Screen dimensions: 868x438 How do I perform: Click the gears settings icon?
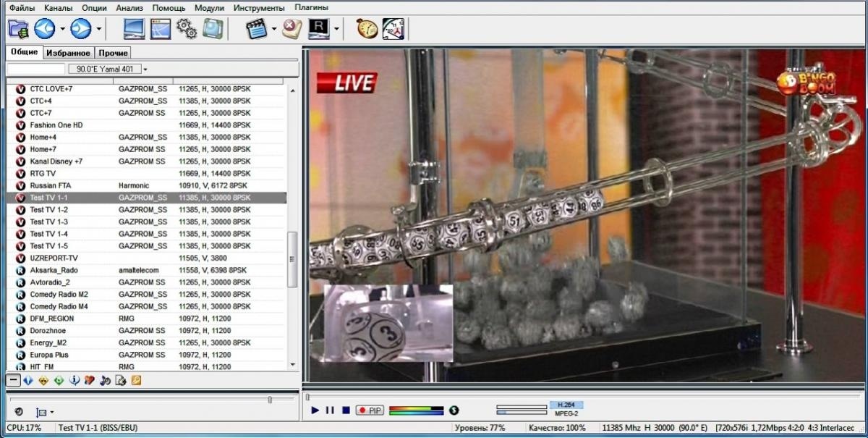[187, 29]
